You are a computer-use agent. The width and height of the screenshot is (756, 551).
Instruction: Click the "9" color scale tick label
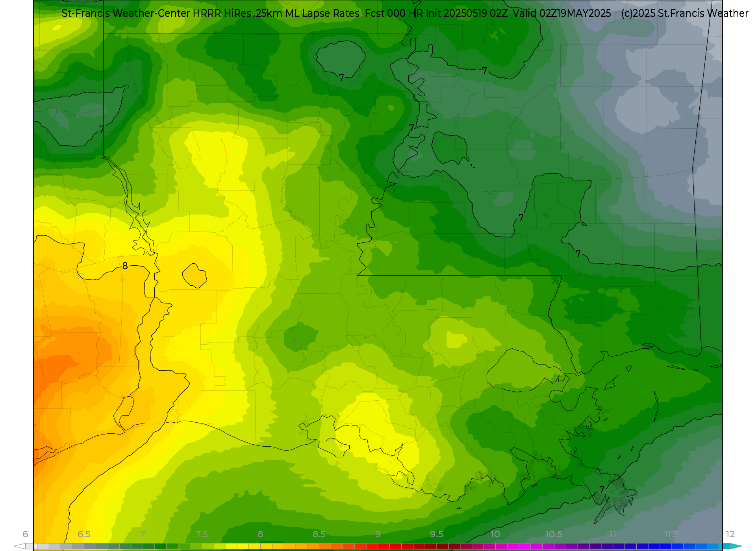click(378, 534)
